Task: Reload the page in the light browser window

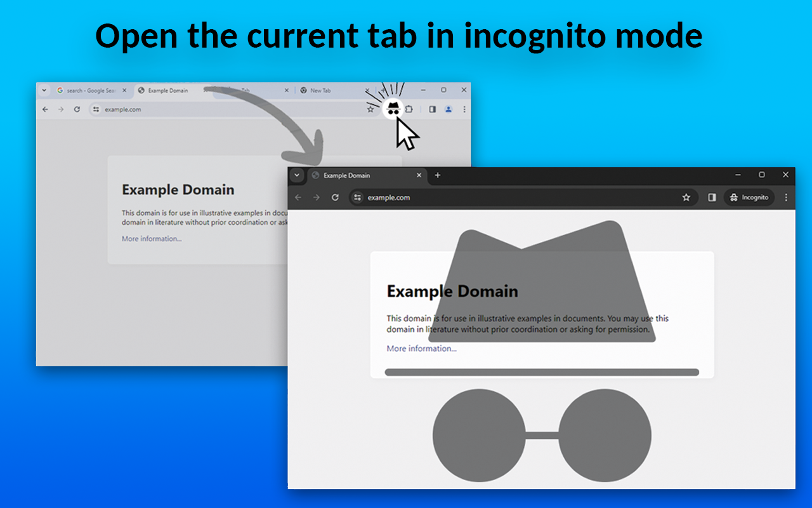Action: pos(77,109)
